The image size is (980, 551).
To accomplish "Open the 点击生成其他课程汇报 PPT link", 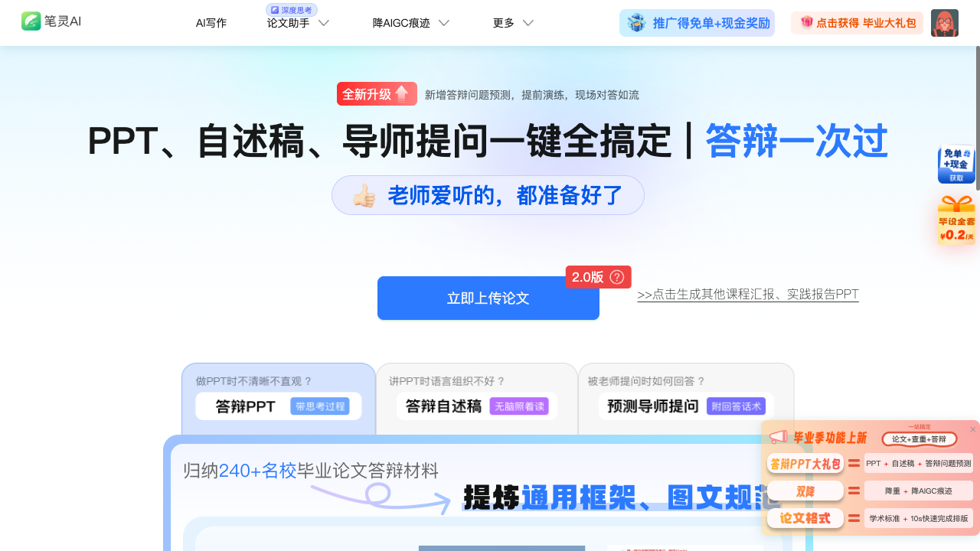I will coord(747,294).
